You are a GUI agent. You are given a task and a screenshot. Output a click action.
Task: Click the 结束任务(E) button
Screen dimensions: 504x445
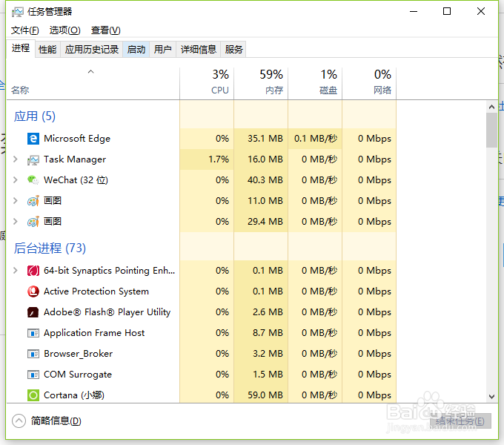(460, 421)
